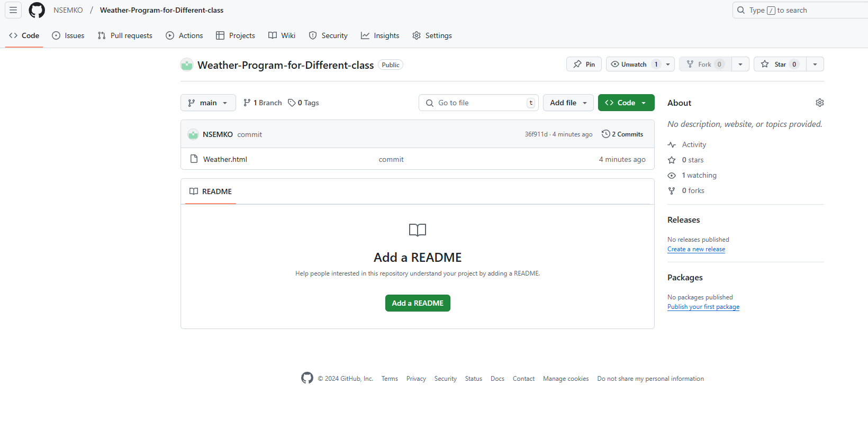View the 0 Tags link
This screenshot has width=868, height=439.
tap(303, 103)
